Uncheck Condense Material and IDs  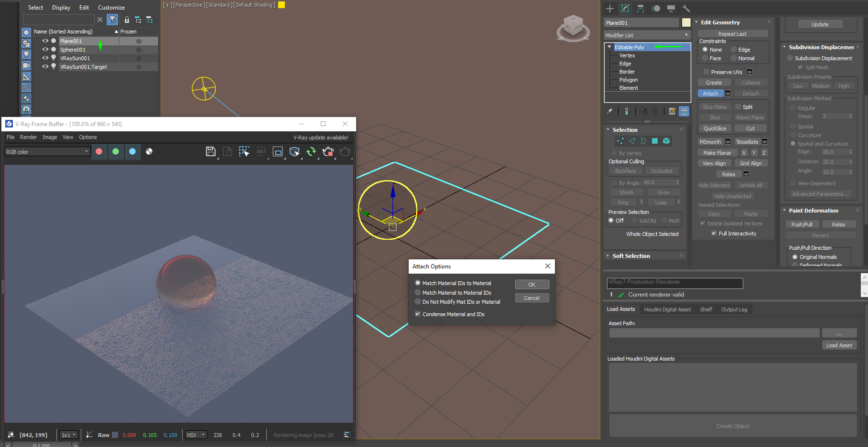pyautogui.click(x=418, y=314)
